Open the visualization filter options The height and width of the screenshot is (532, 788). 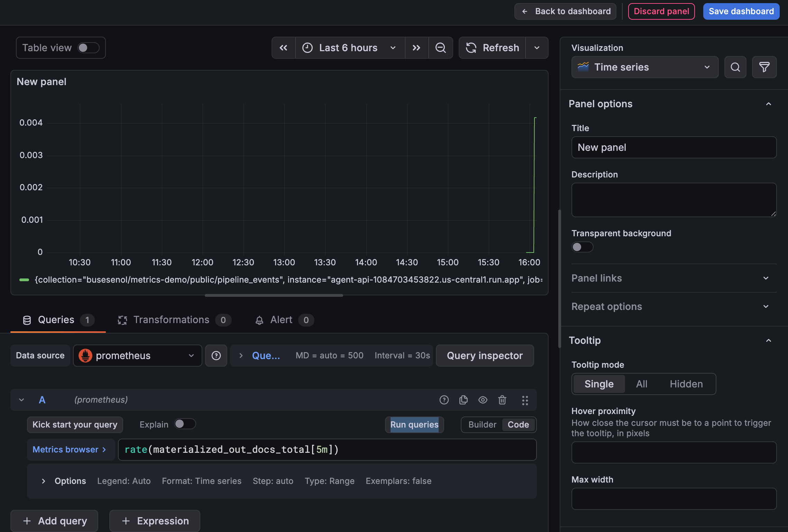tap(764, 67)
